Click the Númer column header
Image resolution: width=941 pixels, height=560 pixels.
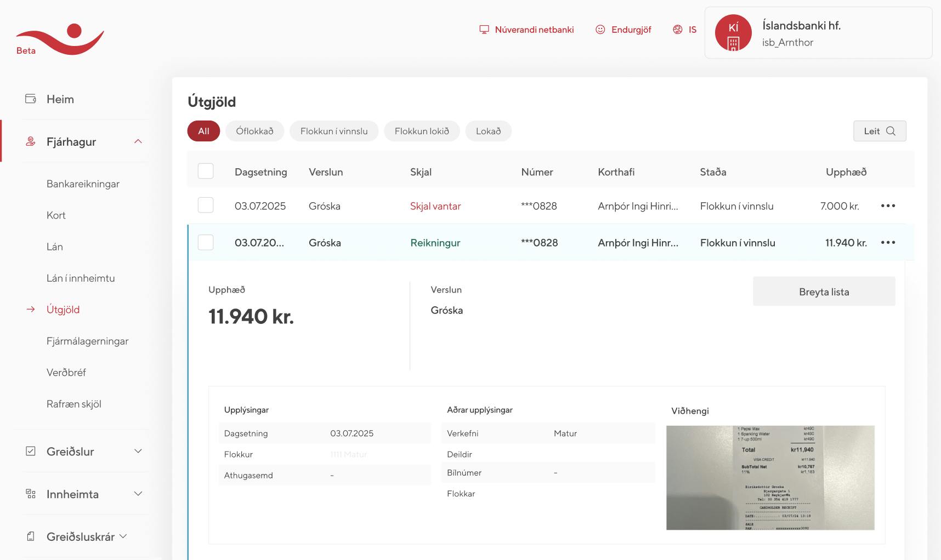pyautogui.click(x=537, y=172)
